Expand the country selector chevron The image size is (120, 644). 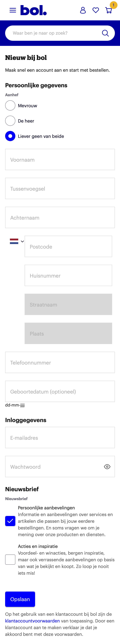pos(22,241)
